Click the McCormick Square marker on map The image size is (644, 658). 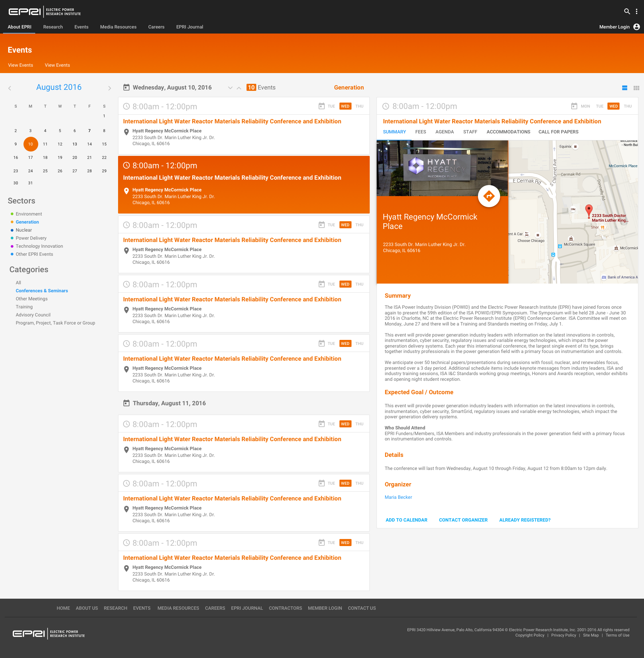pyautogui.click(x=571, y=239)
